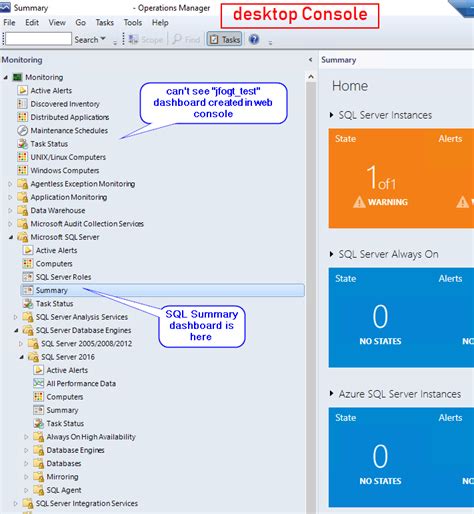Open the Help menu
Screen dimensions: 474x514
click(x=160, y=23)
